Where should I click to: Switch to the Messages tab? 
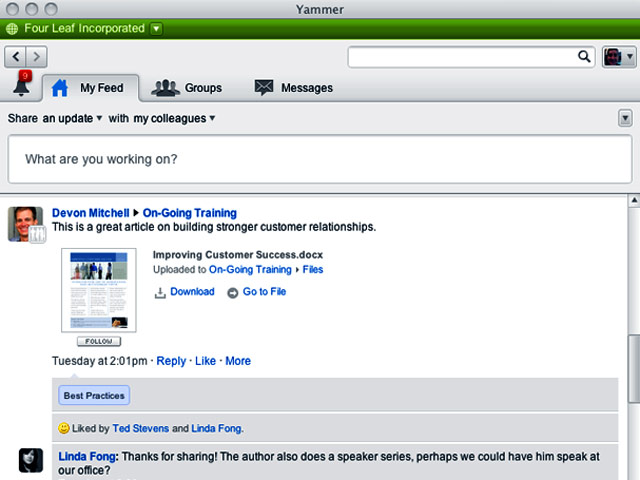tap(293, 88)
